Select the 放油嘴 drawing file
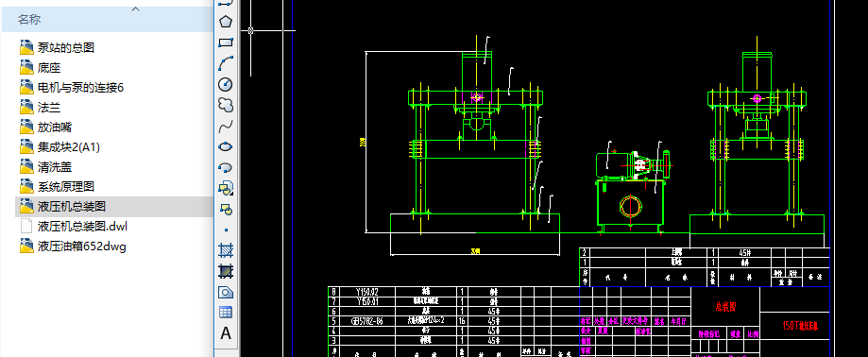 46,127
